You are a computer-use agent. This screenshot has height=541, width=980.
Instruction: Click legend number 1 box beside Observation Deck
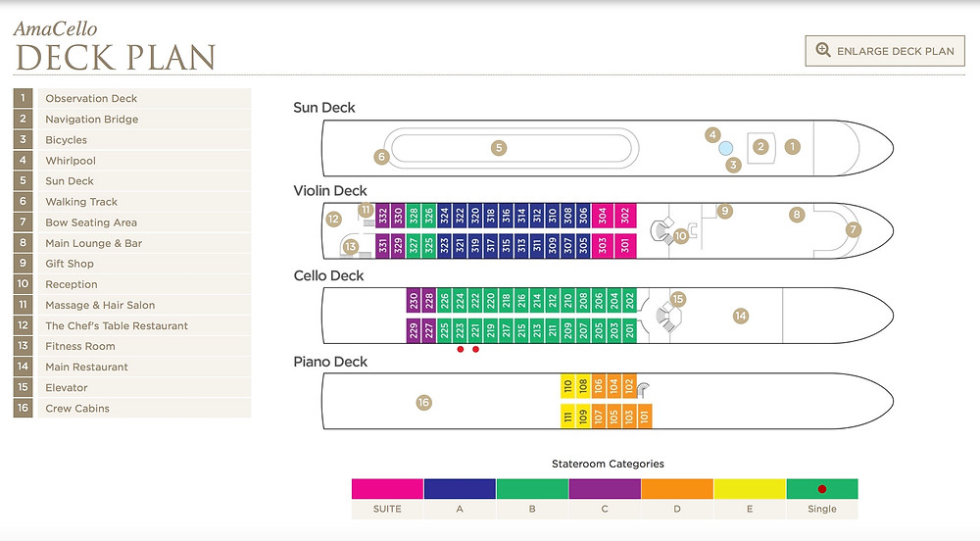pos(24,98)
